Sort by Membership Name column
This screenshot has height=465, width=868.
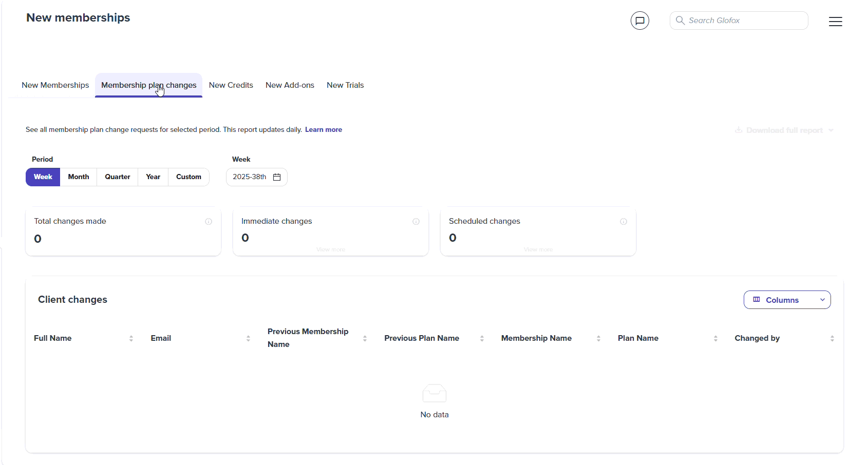(598, 338)
